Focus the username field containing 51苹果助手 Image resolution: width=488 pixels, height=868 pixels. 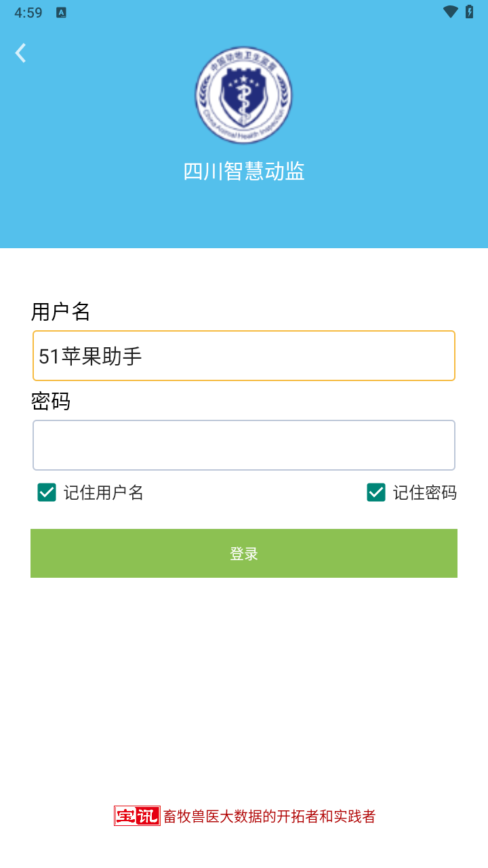coord(244,356)
